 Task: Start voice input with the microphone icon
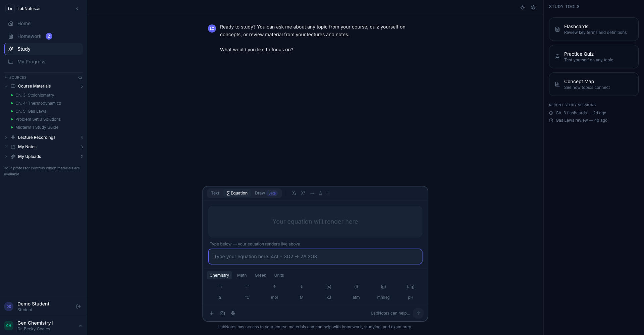[233, 313]
